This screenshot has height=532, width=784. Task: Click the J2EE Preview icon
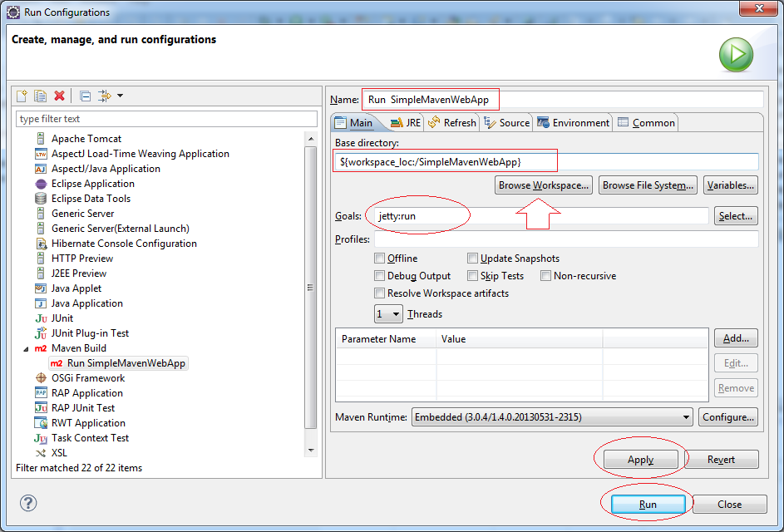pos(41,273)
